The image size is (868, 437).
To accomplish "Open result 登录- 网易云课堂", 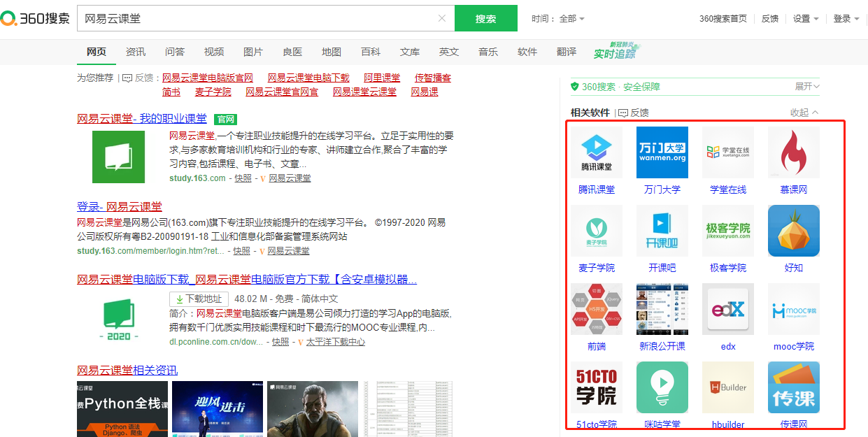I will pos(120,206).
